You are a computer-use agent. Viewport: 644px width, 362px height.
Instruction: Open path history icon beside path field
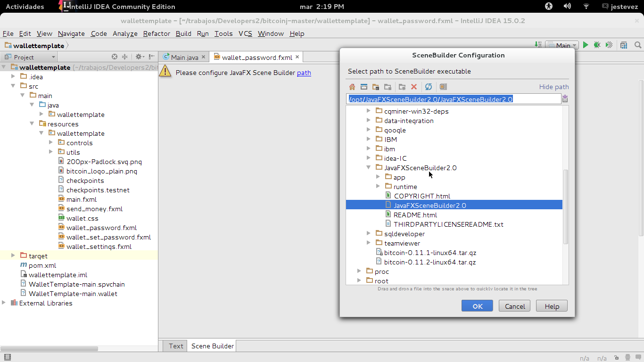[x=565, y=99]
